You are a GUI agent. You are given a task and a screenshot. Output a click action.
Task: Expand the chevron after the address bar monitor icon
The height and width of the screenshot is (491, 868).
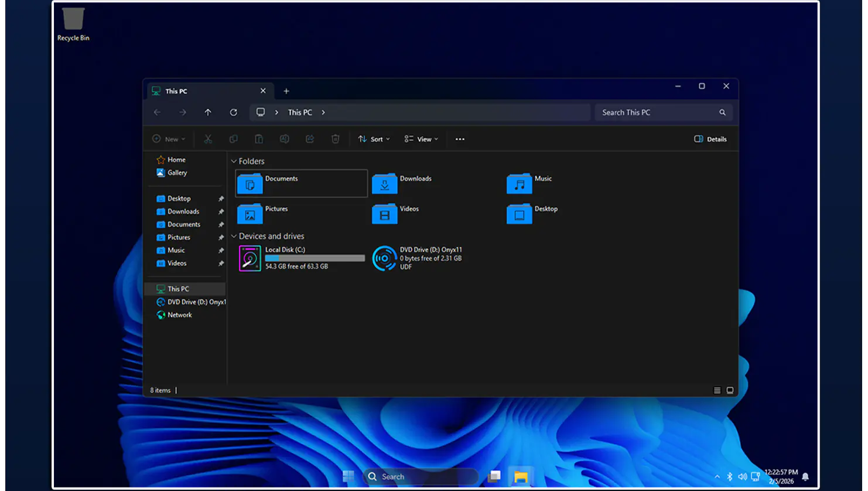276,112
